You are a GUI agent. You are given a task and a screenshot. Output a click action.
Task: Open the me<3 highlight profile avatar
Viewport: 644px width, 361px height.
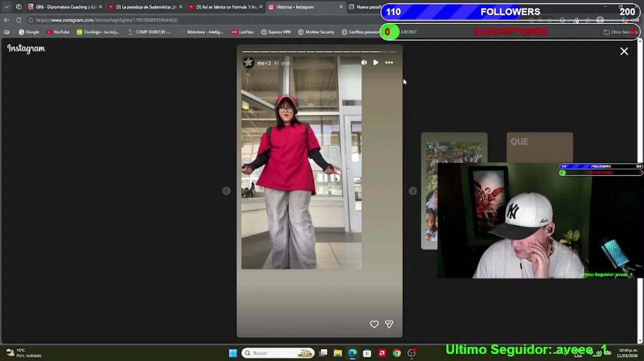tap(248, 63)
